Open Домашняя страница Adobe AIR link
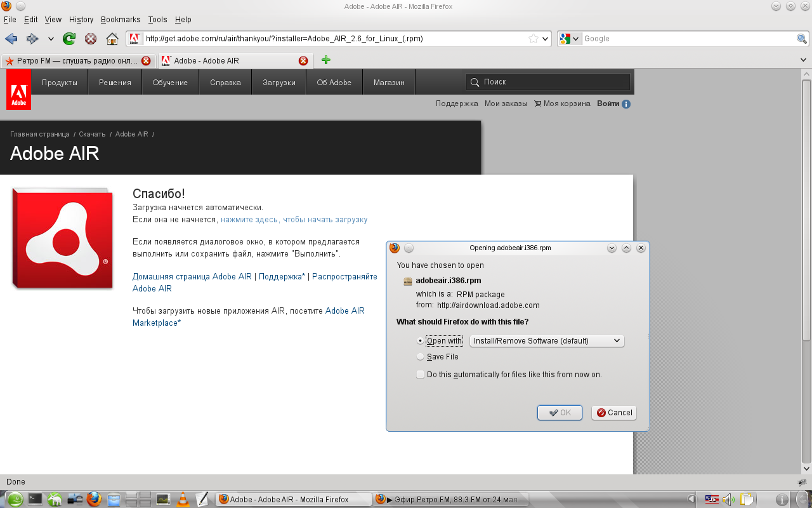This screenshot has height=508, width=812. (x=192, y=277)
